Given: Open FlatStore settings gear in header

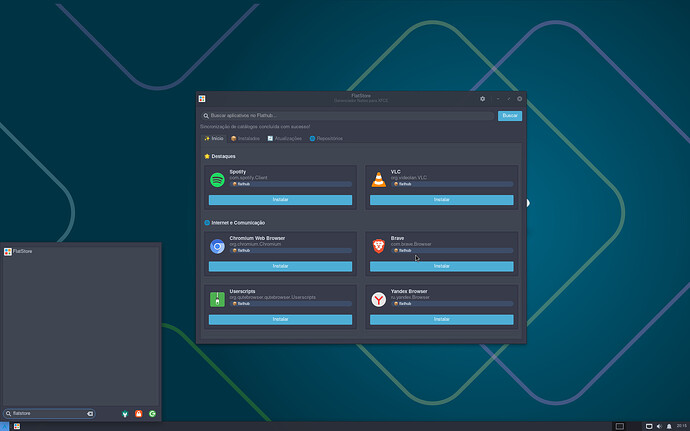Looking at the screenshot, I should click(482, 99).
